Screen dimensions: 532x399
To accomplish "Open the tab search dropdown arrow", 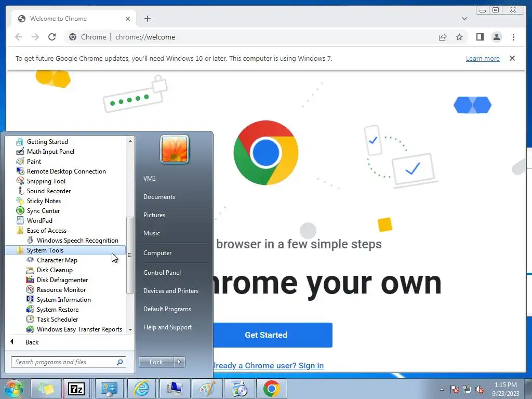I will tap(464, 19).
